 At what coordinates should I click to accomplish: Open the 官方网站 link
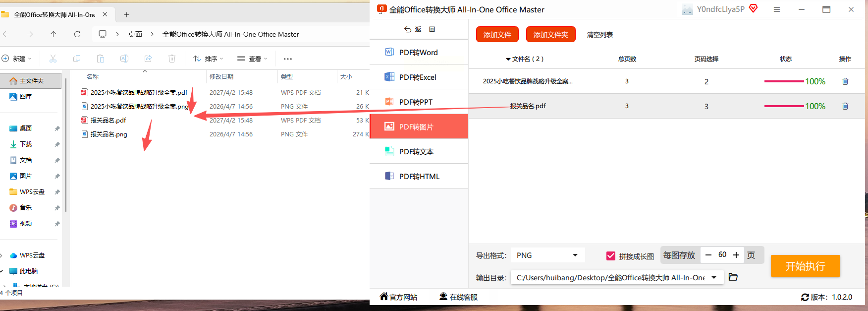coord(398,297)
